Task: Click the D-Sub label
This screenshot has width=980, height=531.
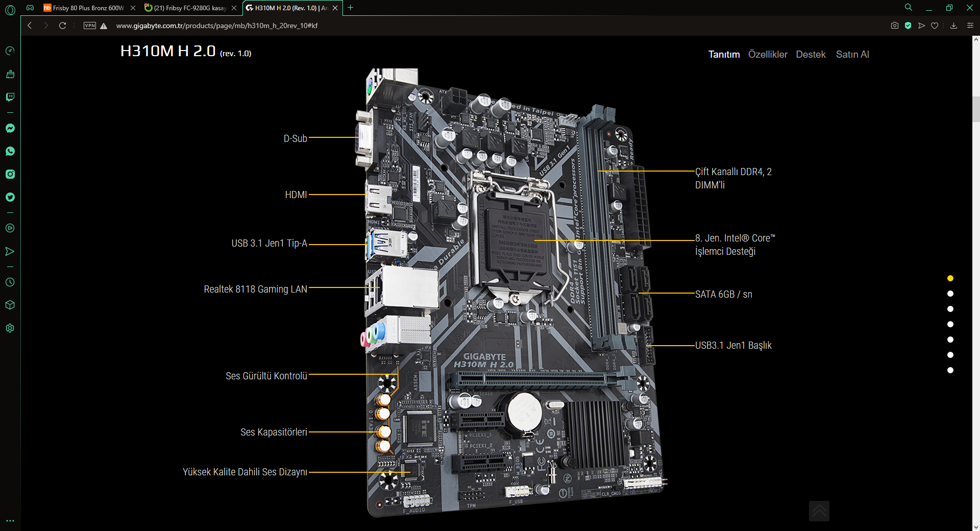Action: [296, 138]
